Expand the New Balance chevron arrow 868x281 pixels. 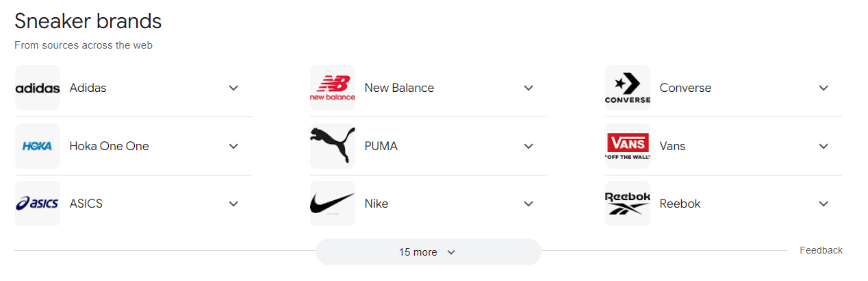click(528, 88)
